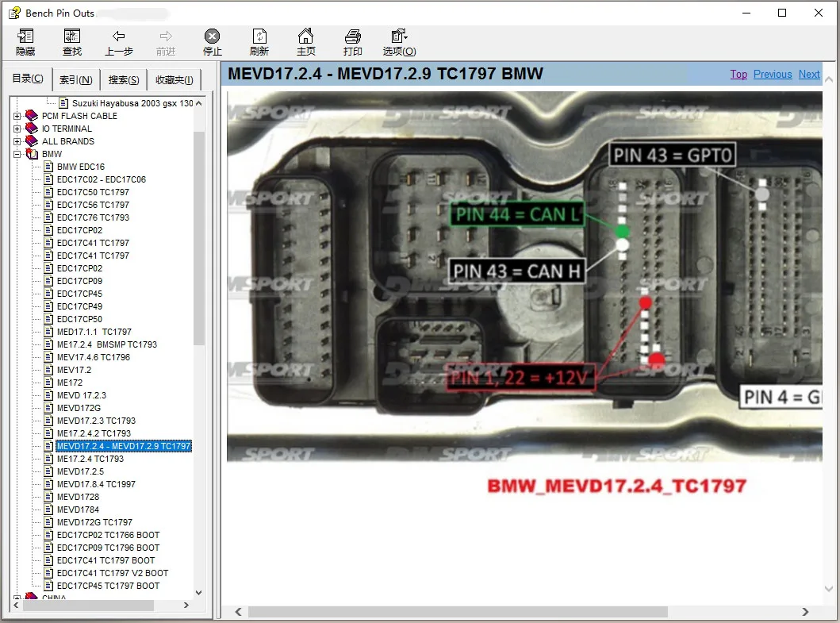
Task: Collapse the BMW tree node
Action: pyautogui.click(x=17, y=154)
